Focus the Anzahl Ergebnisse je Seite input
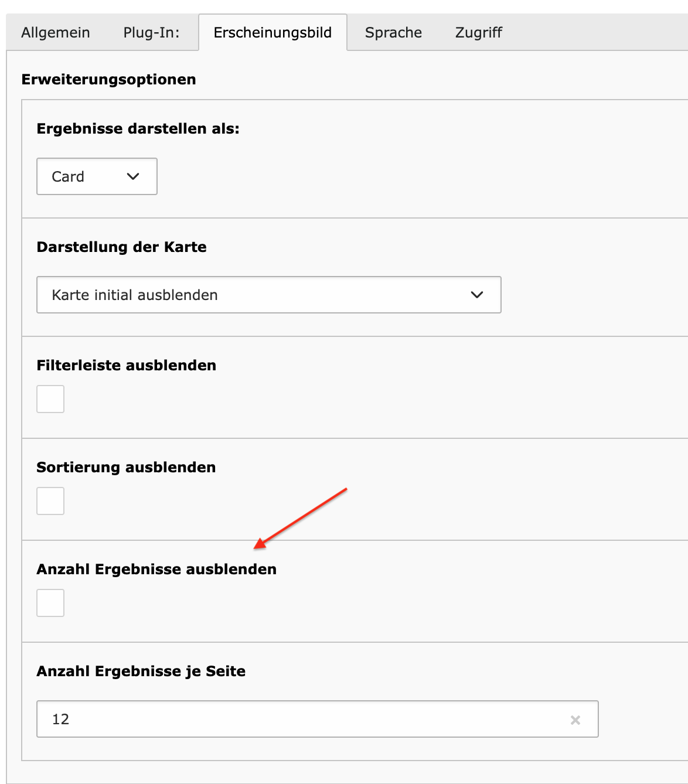This screenshot has width=688, height=784. pos(318,719)
